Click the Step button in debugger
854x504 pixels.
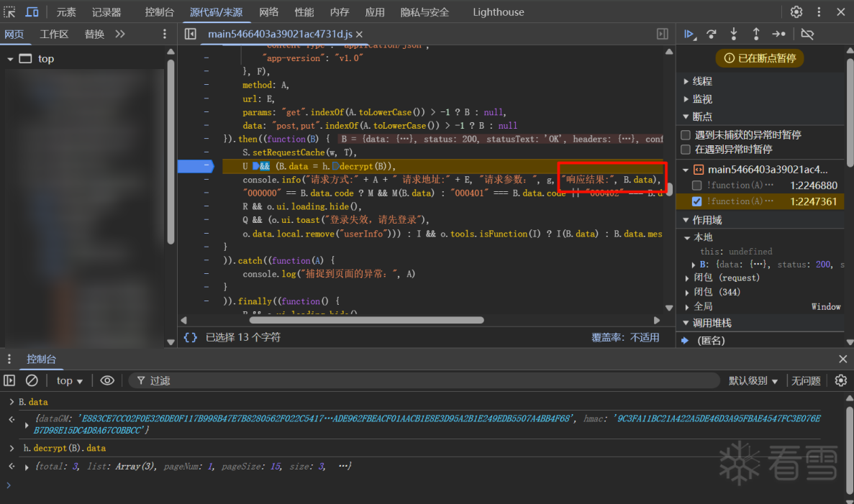tap(779, 34)
